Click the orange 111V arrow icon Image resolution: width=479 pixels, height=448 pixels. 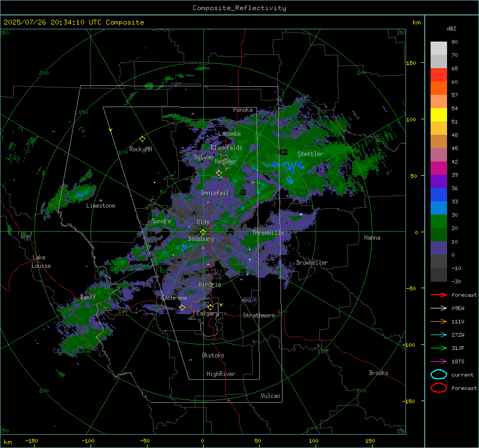coord(439,321)
